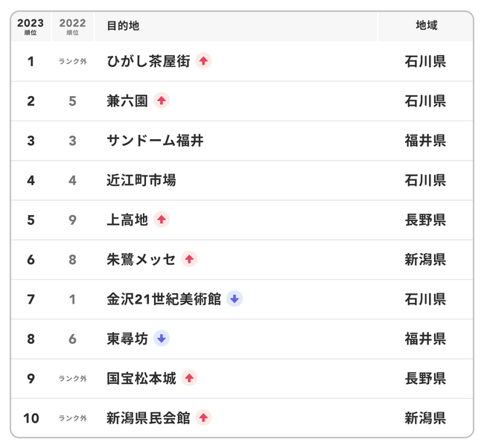The height and width of the screenshot is (448, 484).
Task: Click the up arrow icon beside 上高地
Action: [x=162, y=220]
